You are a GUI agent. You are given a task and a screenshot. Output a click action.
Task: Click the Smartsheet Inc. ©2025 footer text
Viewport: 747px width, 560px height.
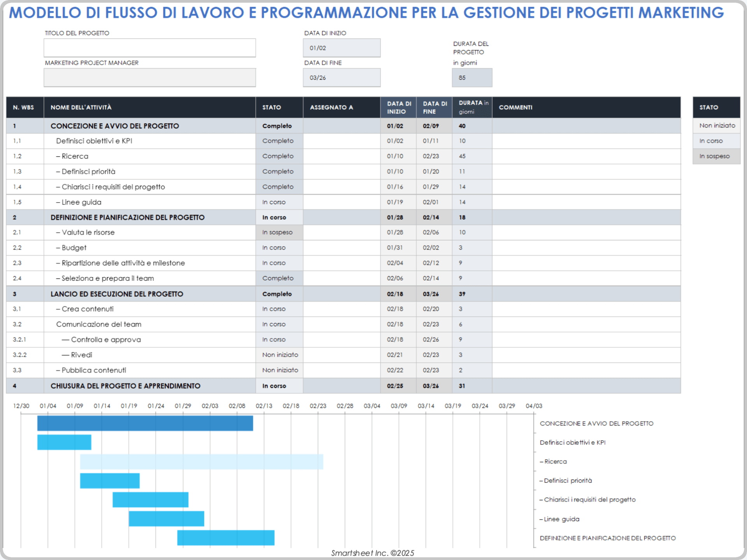pos(372,553)
